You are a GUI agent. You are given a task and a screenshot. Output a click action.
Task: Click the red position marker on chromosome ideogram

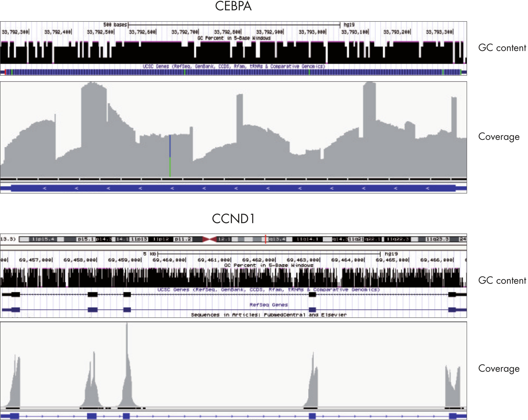(x=265, y=239)
